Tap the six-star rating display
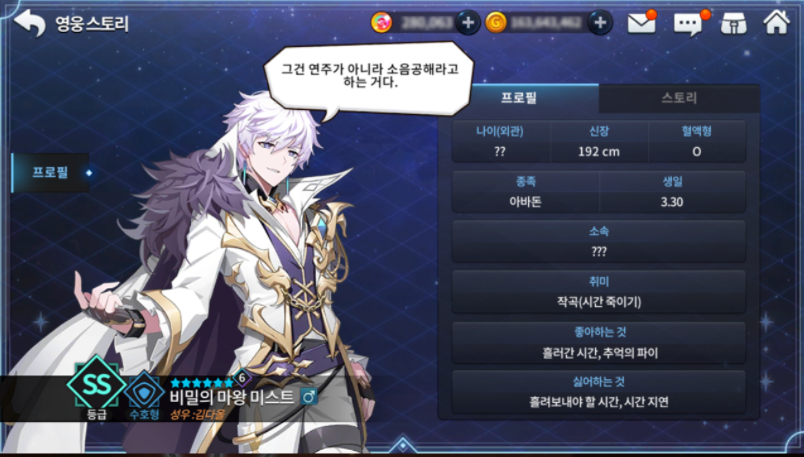Viewport: 804px width, 457px height. click(202, 383)
